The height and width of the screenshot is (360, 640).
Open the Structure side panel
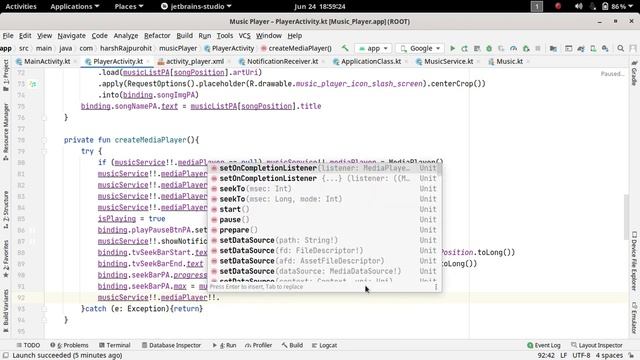tap(6, 209)
